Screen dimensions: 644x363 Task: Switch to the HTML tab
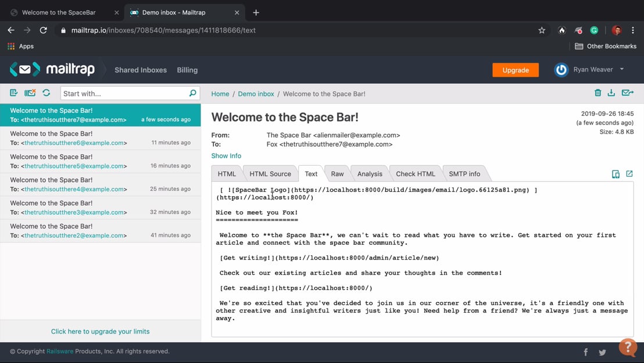click(x=227, y=173)
